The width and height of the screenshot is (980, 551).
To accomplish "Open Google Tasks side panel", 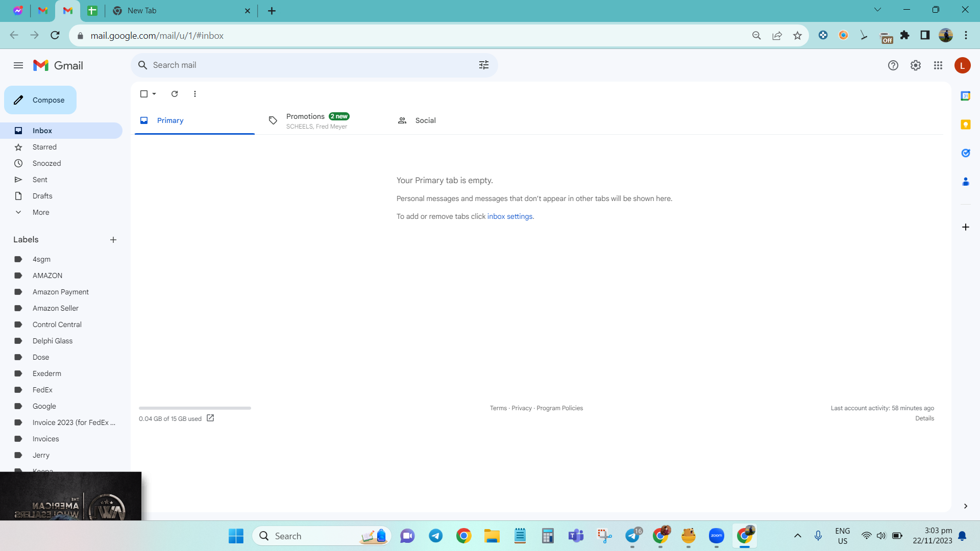I will (x=966, y=153).
